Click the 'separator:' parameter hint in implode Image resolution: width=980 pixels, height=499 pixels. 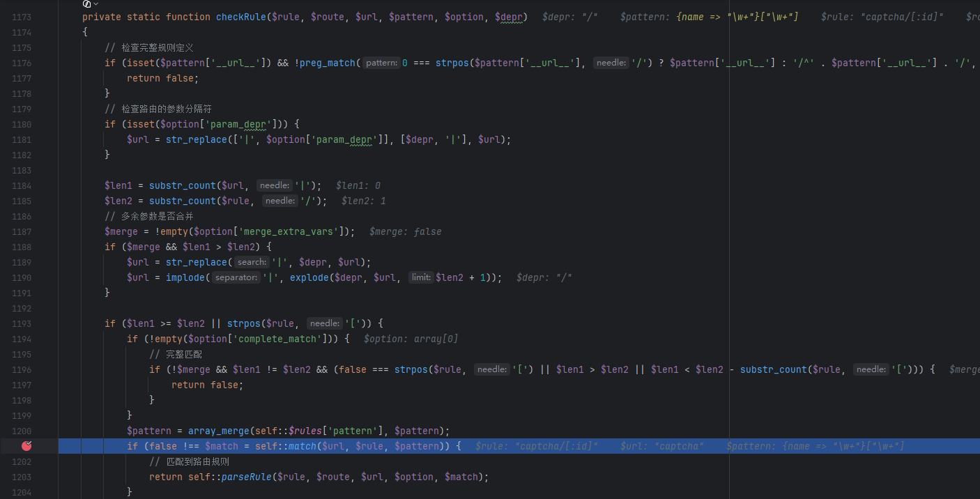(x=236, y=277)
